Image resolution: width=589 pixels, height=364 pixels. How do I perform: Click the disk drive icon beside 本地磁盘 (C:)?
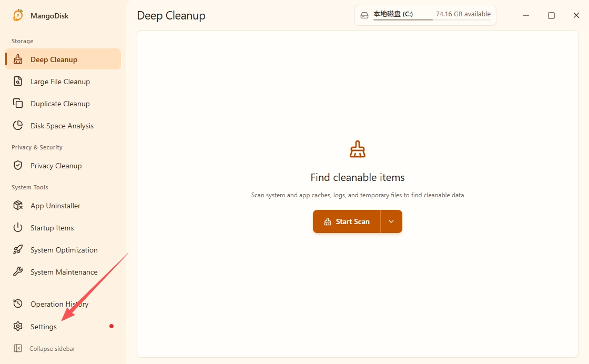(364, 15)
